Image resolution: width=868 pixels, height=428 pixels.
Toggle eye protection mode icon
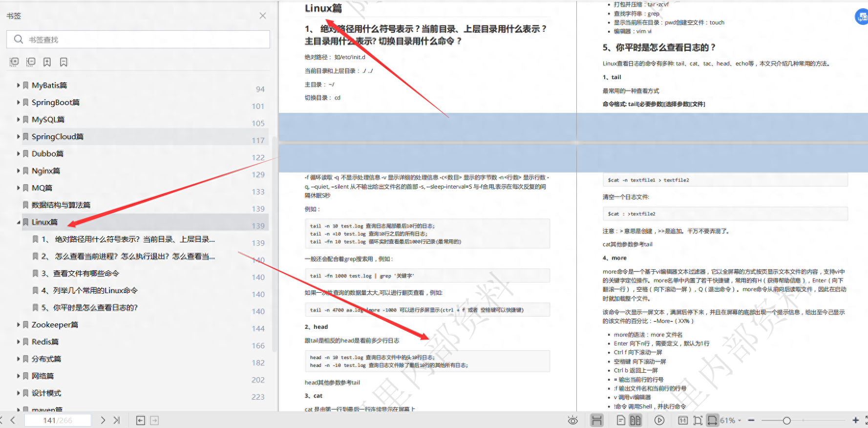(573, 420)
